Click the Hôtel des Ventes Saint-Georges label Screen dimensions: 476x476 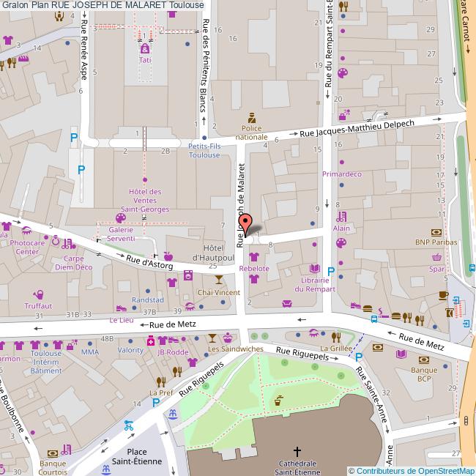(144, 200)
